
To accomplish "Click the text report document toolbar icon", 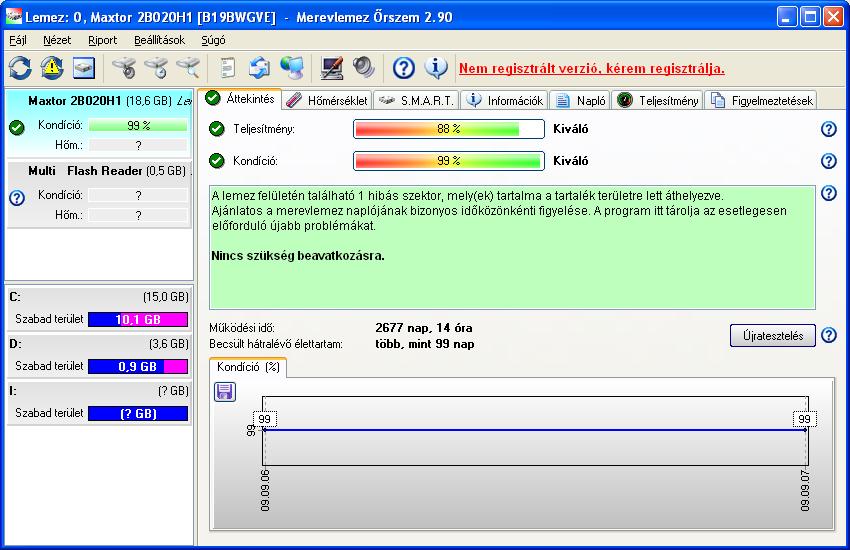I will 228,68.
